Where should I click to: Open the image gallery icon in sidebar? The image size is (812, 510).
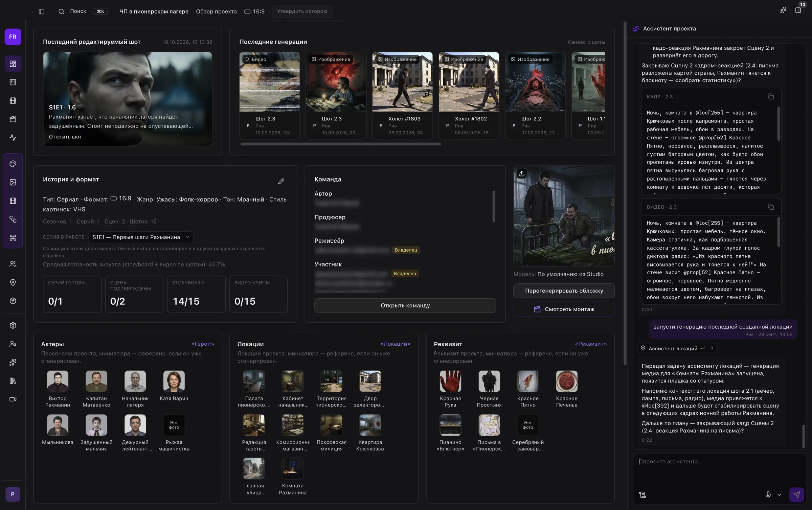[x=13, y=182]
